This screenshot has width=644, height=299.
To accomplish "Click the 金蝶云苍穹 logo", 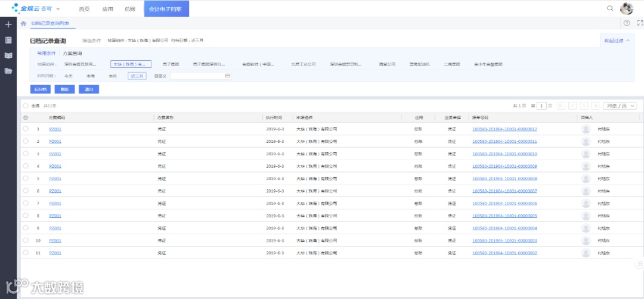I will pos(32,8).
